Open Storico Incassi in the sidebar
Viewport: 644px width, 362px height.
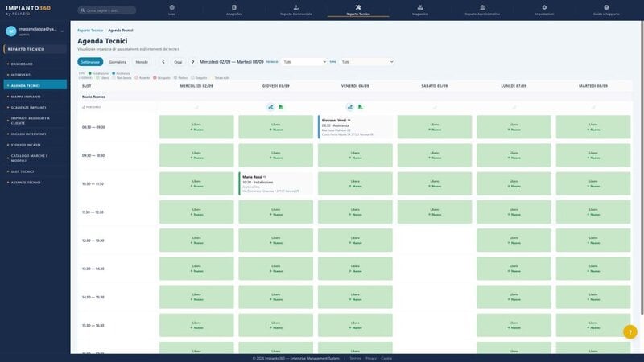coord(35,145)
